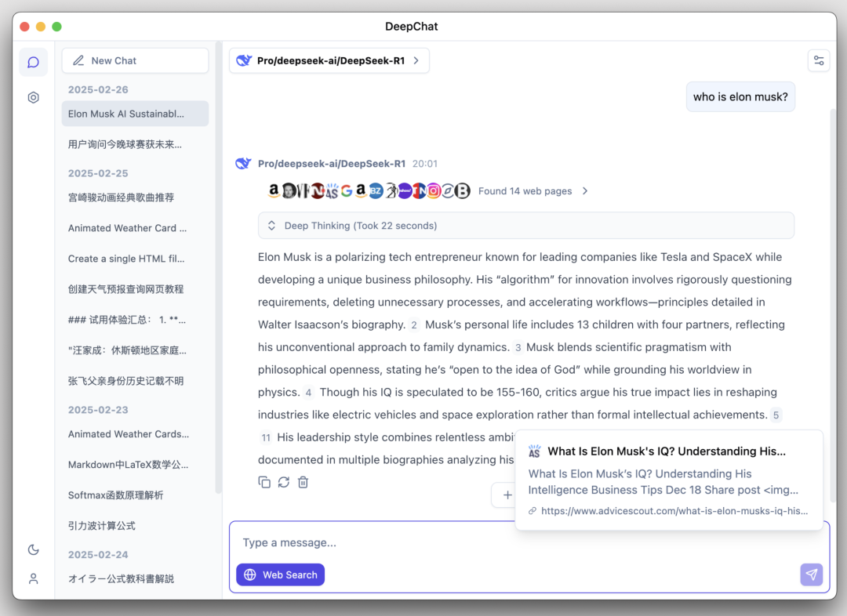Open the オイラー公式教科書解説 conversation
The width and height of the screenshot is (847, 616).
135,578
